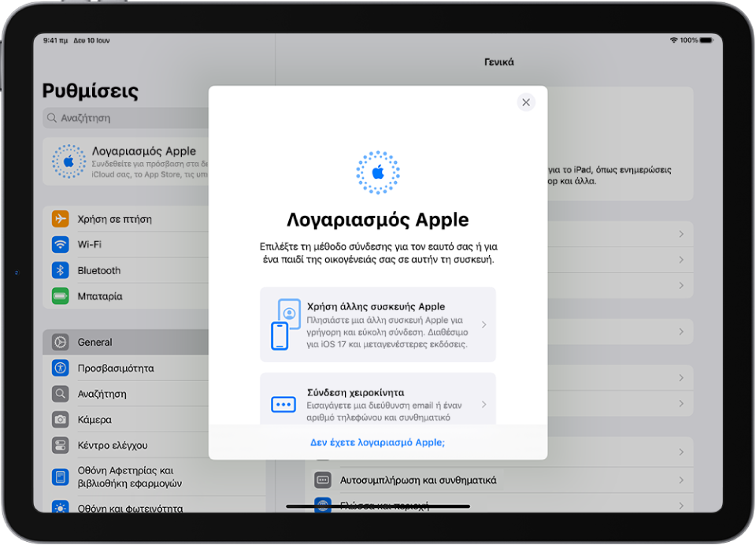Click the Wi-Fi status bar indicator
This screenshot has width=756, height=545.
pyautogui.click(x=673, y=40)
